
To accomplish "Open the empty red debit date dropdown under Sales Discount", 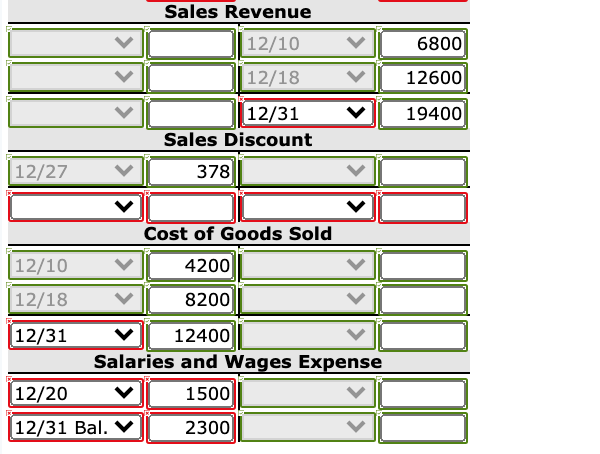I will point(76,207).
